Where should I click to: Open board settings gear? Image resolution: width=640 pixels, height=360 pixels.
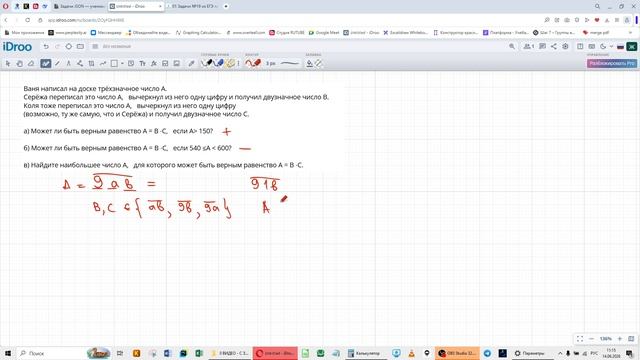coord(565,47)
